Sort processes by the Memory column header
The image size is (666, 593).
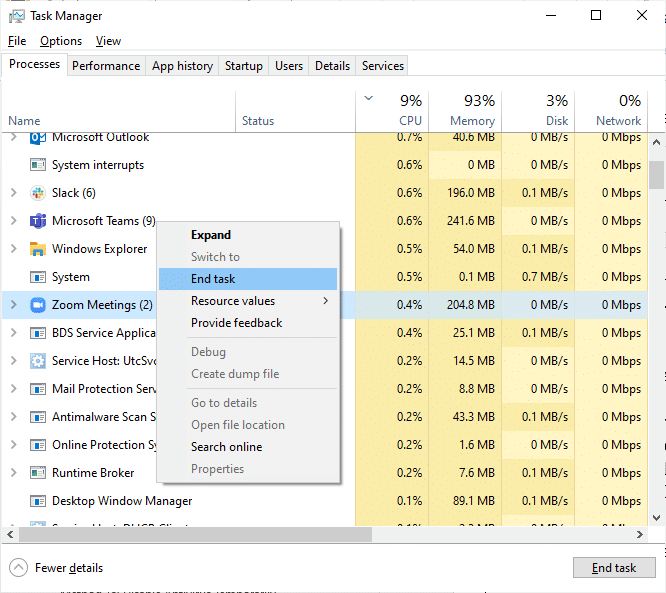(x=465, y=110)
